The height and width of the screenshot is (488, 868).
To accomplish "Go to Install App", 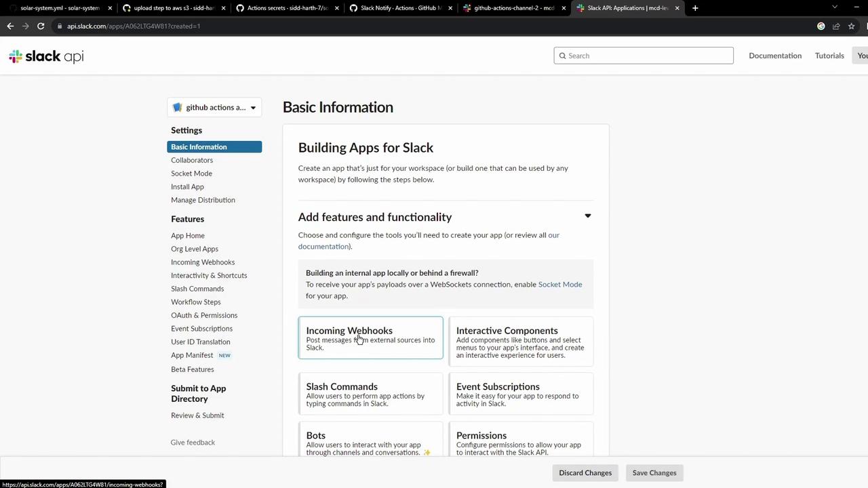I will tap(187, 186).
